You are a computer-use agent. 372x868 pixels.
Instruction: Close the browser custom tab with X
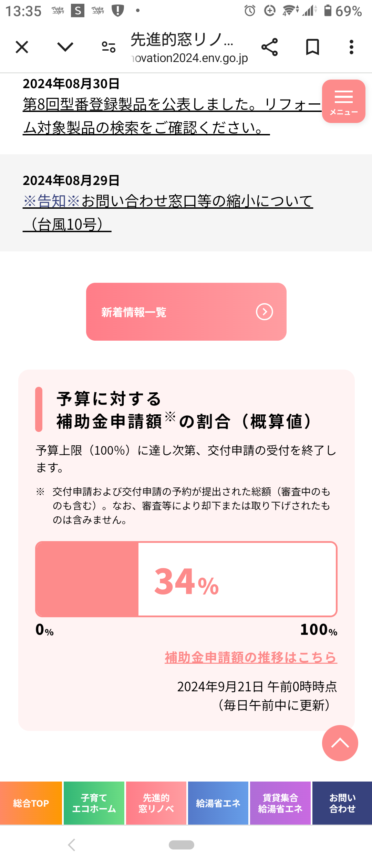coord(22,47)
